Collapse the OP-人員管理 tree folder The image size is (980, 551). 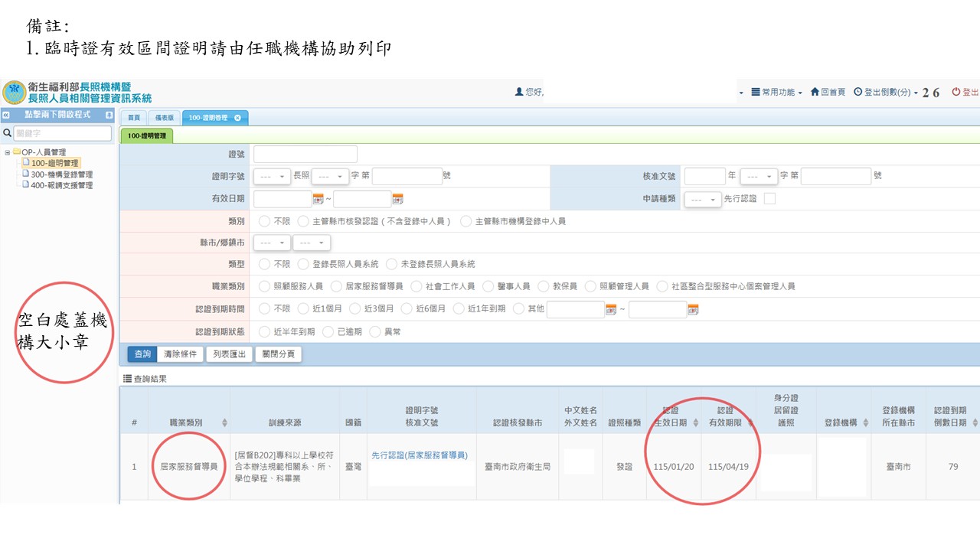point(8,152)
